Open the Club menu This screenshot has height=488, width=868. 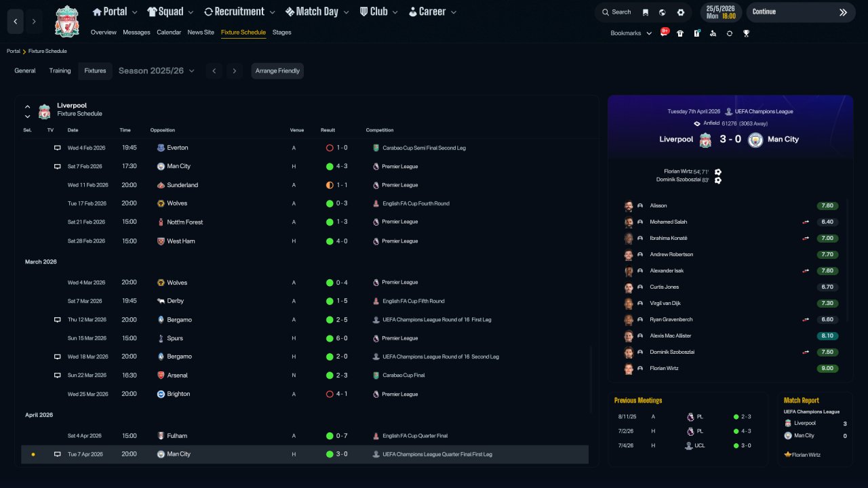[380, 12]
